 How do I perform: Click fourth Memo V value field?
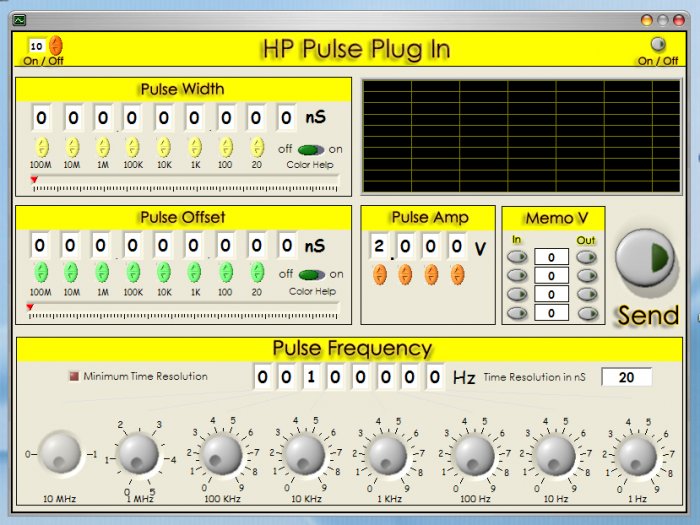coord(551,313)
